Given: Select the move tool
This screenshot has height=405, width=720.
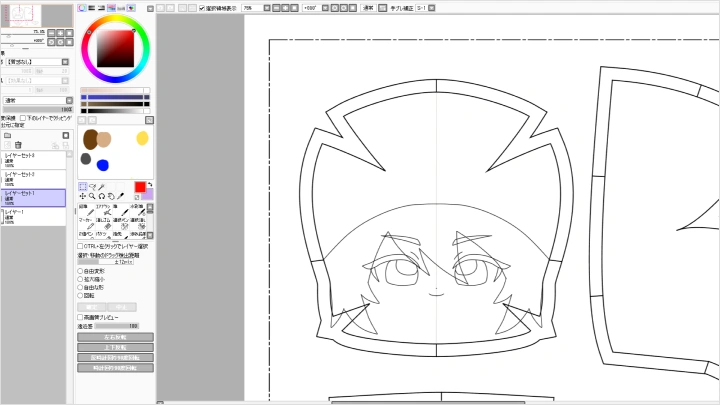Looking at the screenshot, I should (x=83, y=196).
